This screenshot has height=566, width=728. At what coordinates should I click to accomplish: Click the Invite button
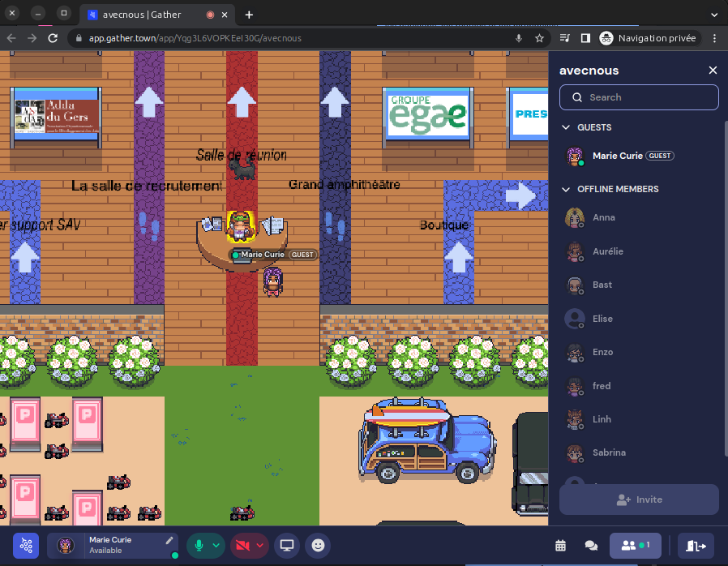point(639,500)
